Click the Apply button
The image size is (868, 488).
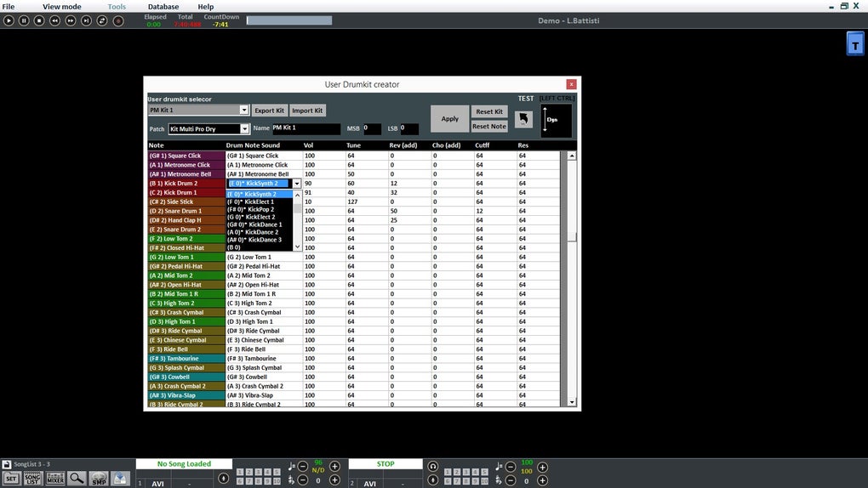[x=449, y=118]
